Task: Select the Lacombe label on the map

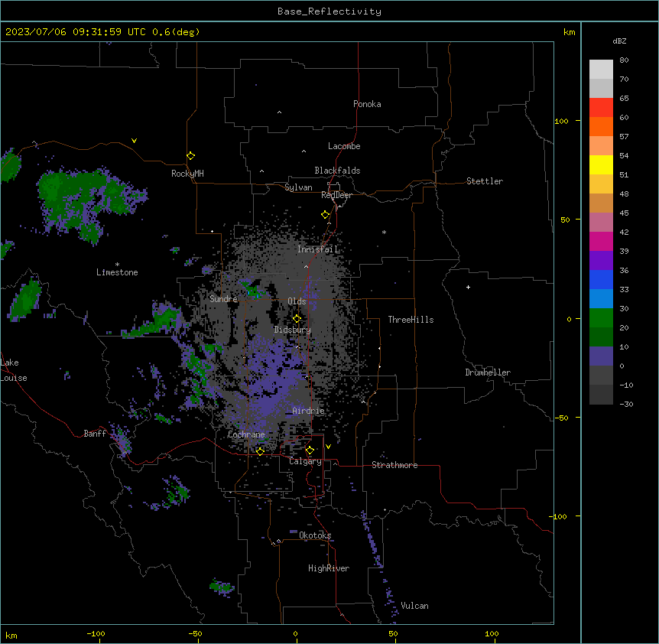Action: [344, 146]
